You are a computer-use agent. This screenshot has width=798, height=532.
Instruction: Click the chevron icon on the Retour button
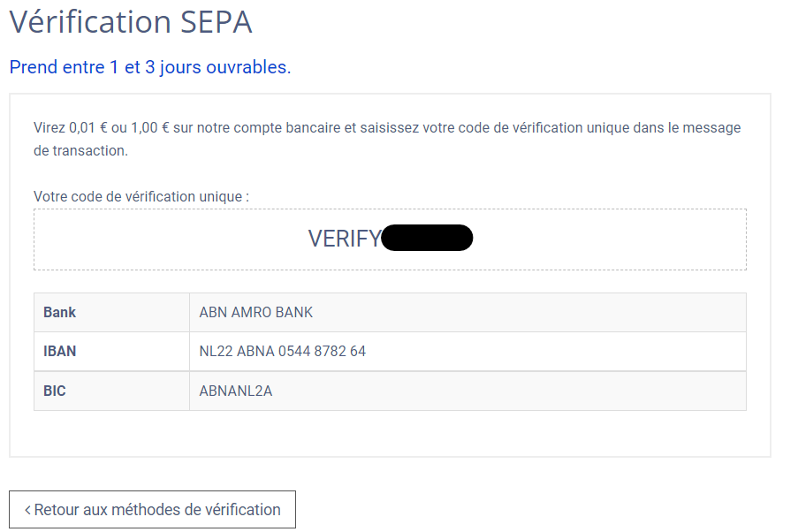click(27, 509)
